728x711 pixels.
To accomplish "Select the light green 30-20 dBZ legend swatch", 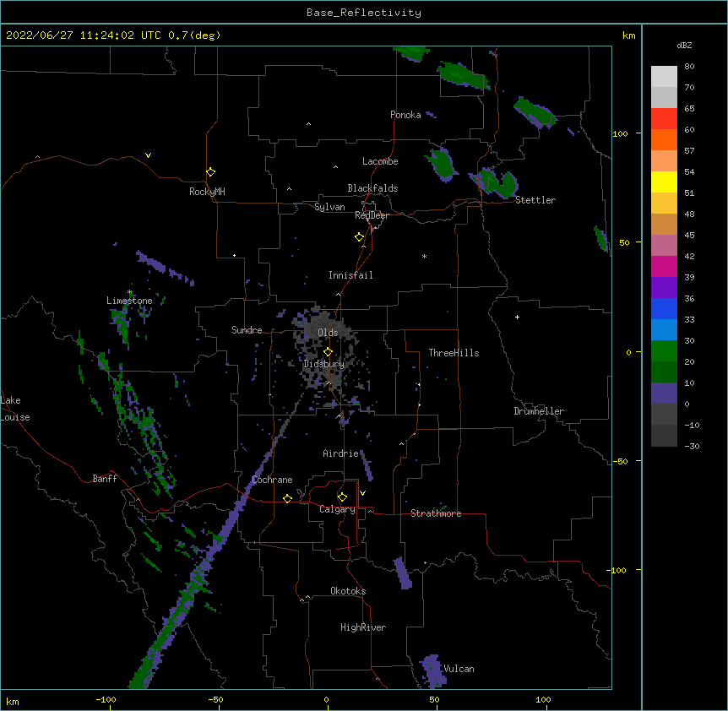I will [664, 351].
